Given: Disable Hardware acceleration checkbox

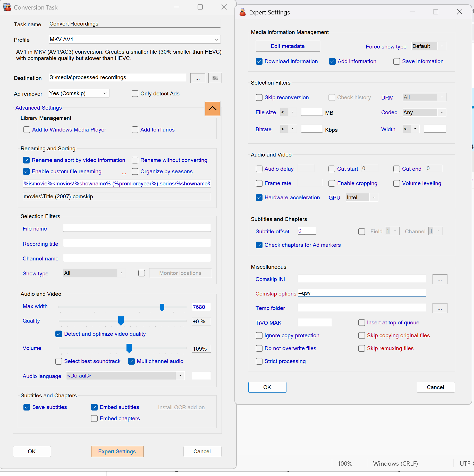Looking at the screenshot, I should tap(259, 198).
